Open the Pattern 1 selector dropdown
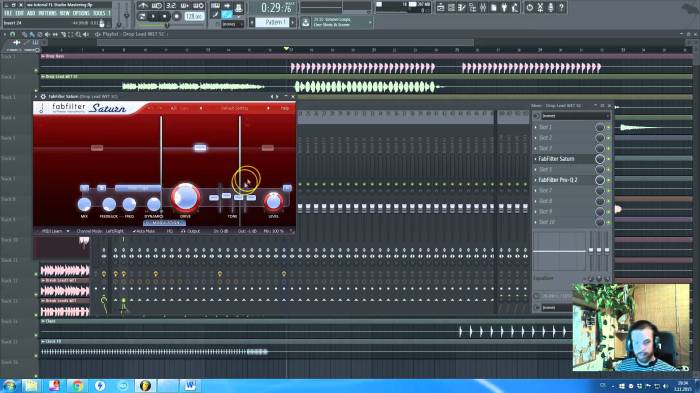The width and height of the screenshot is (700, 393). click(x=273, y=22)
